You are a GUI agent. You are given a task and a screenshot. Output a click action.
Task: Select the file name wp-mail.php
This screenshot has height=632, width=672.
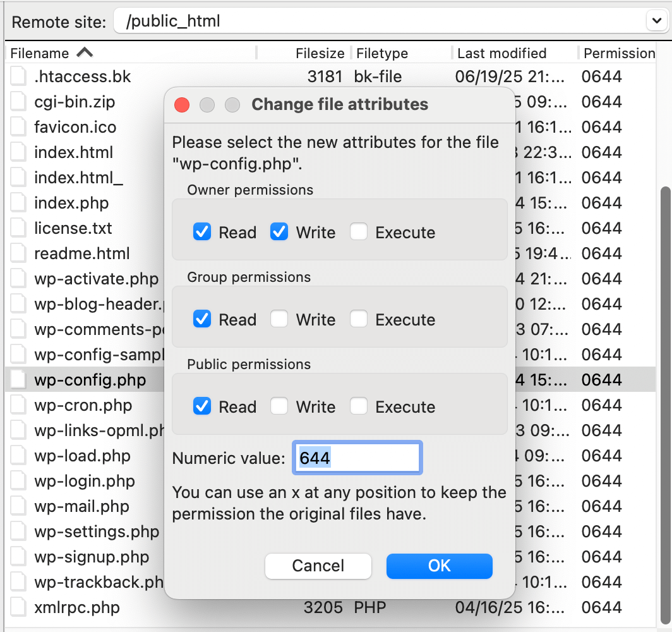tap(81, 506)
